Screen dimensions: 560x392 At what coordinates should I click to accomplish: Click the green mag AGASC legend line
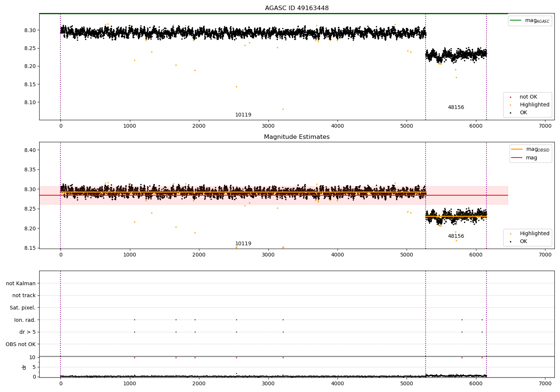(x=516, y=21)
